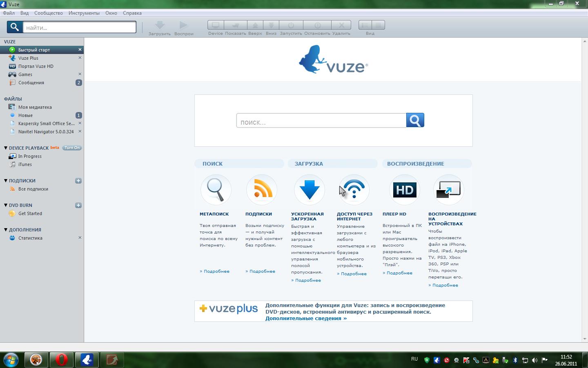The height and width of the screenshot is (368, 588).
Task: Click the Ускоренная загрузка blue arrow icon
Action: click(x=309, y=190)
